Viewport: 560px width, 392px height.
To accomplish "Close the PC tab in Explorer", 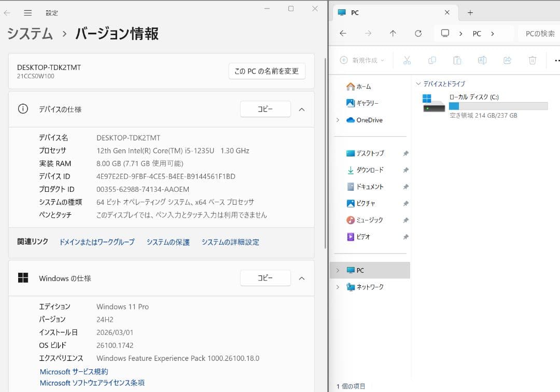I will click(447, 12).
